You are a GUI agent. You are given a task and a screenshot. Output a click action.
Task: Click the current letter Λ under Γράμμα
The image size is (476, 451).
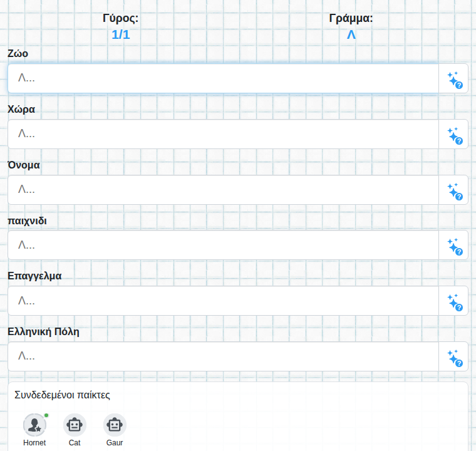(x=351, y=34)
